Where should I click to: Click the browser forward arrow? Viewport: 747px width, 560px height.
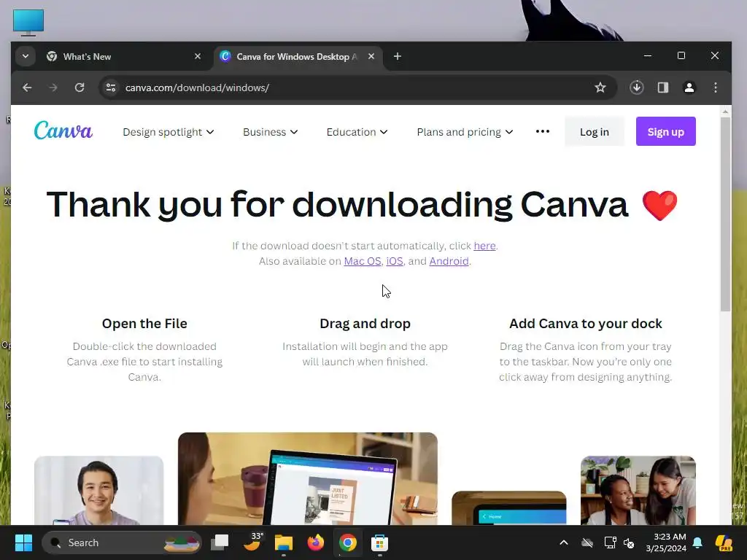(53, 87)
